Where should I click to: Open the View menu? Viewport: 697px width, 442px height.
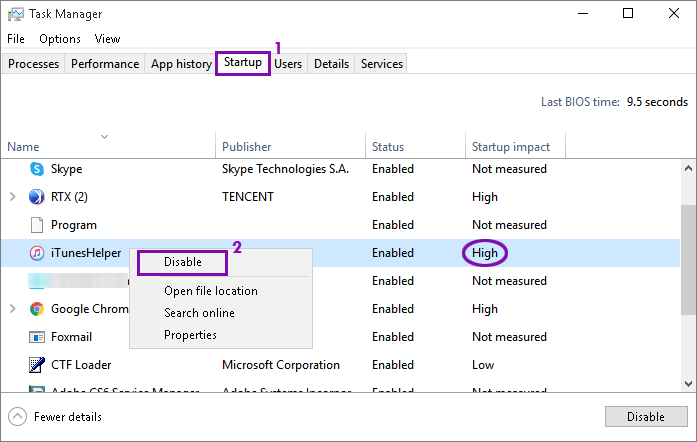(107, 39)
